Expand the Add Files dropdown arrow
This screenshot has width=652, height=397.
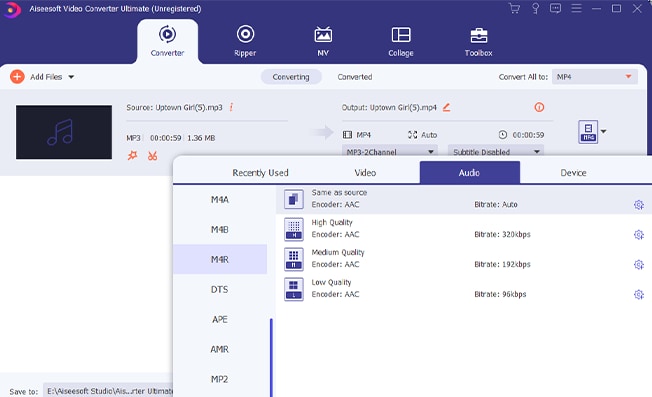click(71, 77)
